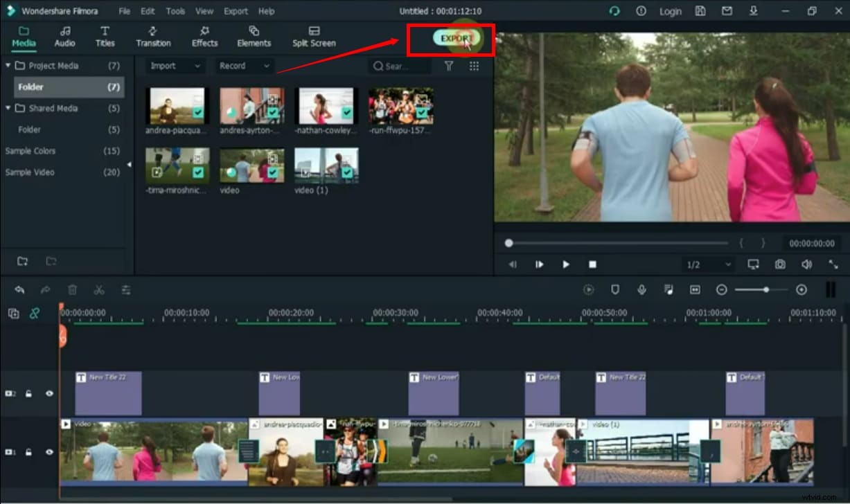Switch to the Audio tab
This screenshot has height=504, width=850.
click(x=64, y=36)
